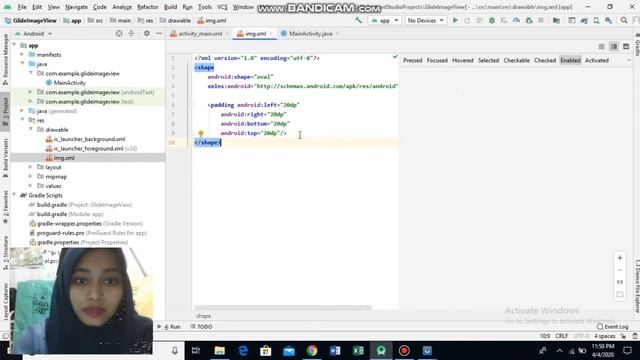
Task: Select MainActivity in the project tree
Action: pos(66,83)
